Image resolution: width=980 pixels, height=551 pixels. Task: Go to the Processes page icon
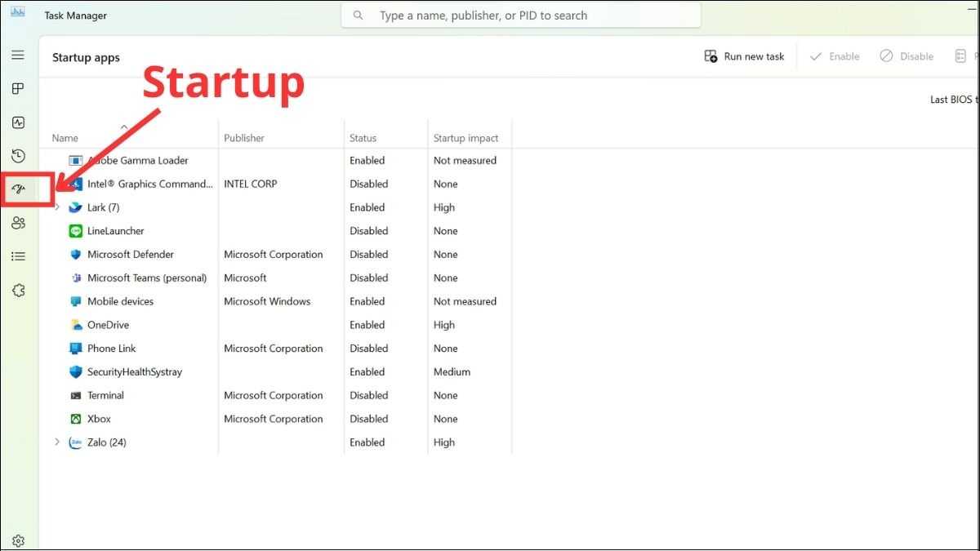(x=18, y=88)
